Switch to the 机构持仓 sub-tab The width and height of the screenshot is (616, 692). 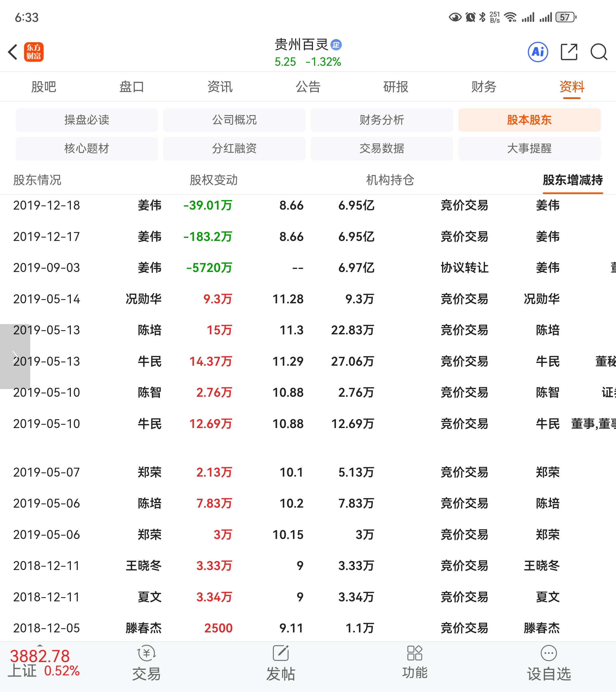click(390, 180)
